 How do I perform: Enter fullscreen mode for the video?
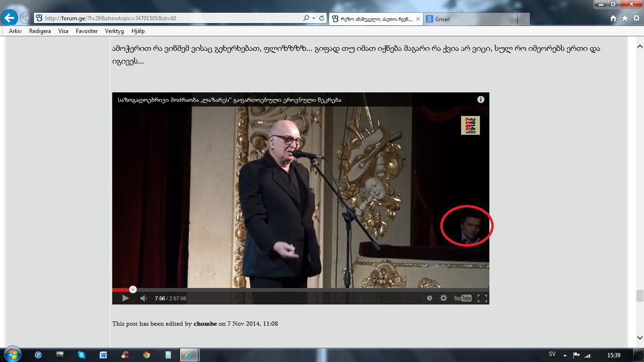coord(482,298)
